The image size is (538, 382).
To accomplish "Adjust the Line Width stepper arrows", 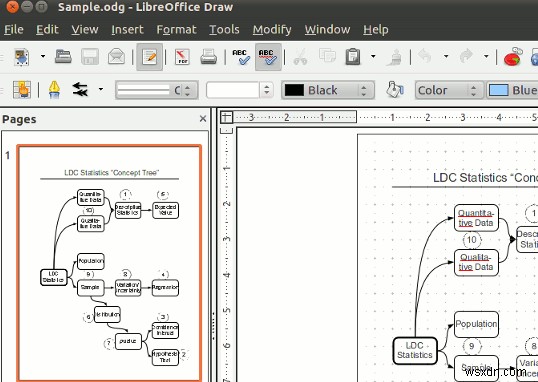I will coord(266,90).
